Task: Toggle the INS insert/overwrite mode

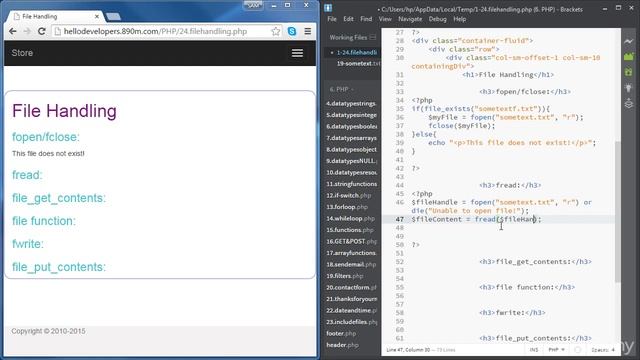Action: point(534,350)
